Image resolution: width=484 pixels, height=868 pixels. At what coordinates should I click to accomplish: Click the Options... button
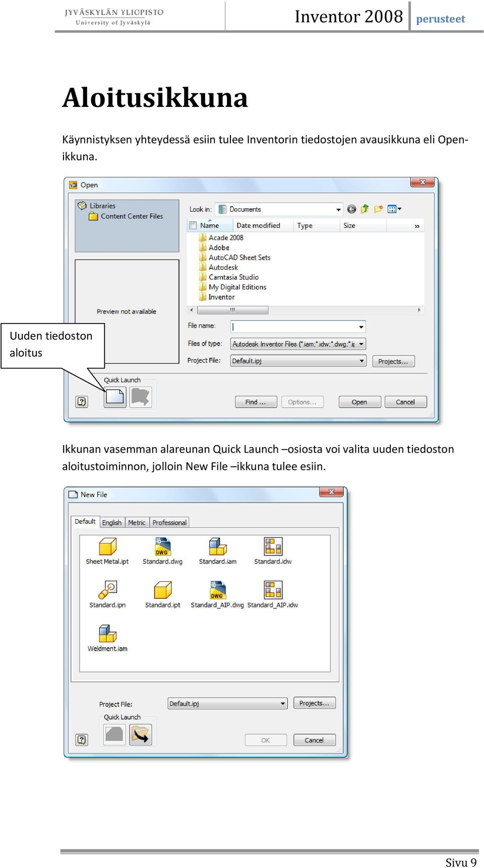[302, 402]
